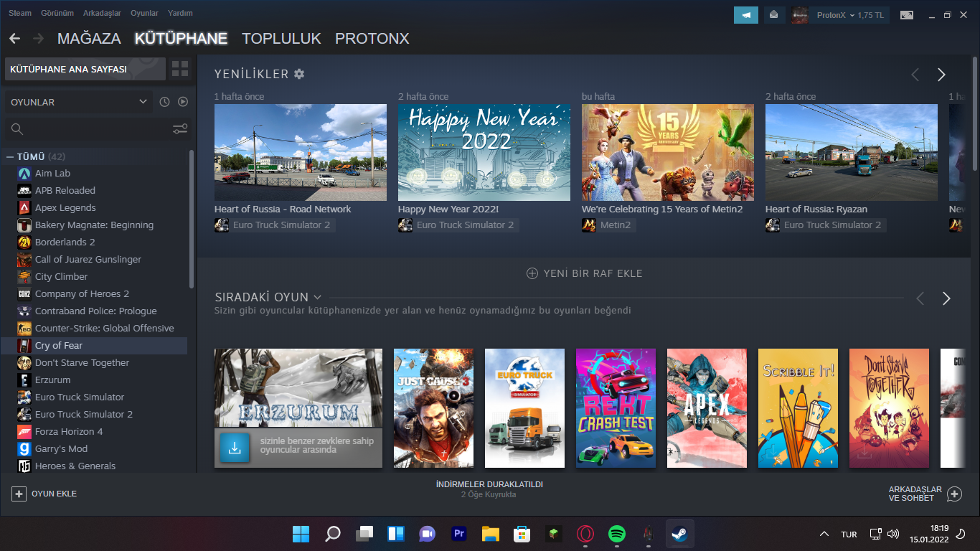Image resolution: width=980 pixels, height=551 pixels.
Task: Go forward with the right arrow
Action: (x=38, y=38)
